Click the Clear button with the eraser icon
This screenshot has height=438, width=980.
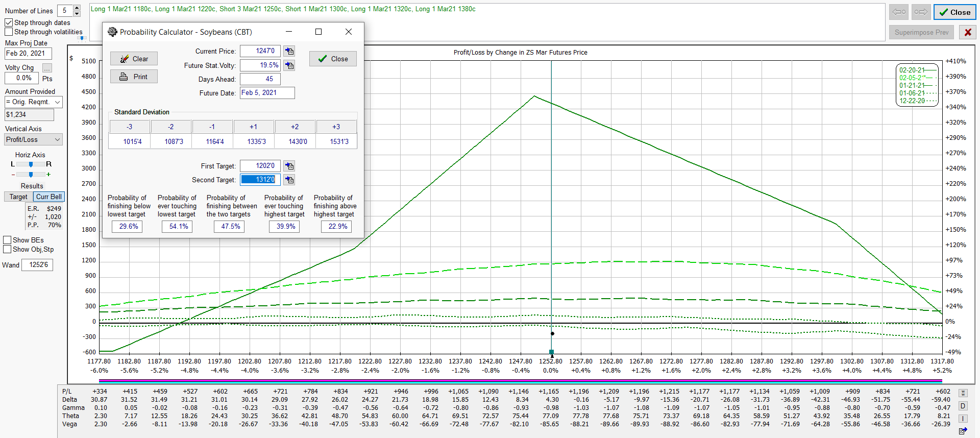point(134,59)
